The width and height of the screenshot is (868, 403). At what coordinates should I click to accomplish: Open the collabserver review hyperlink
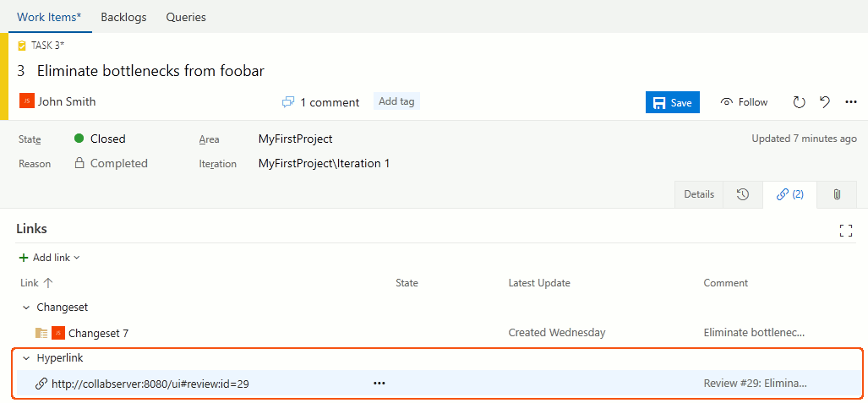[x=150, y=384]
